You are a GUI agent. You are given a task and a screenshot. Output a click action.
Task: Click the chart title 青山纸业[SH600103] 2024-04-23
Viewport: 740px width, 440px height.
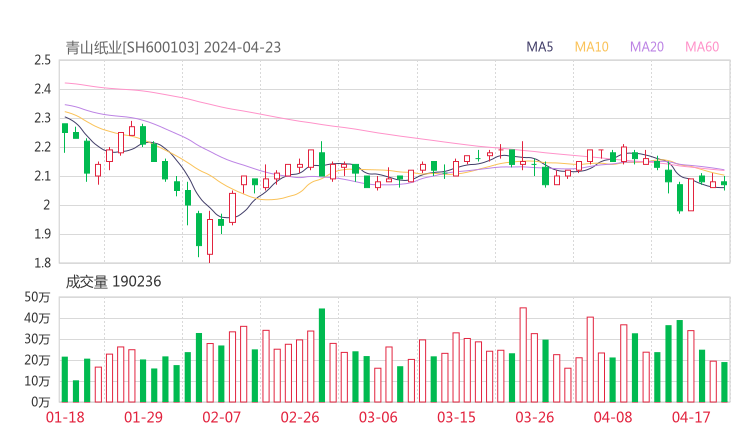coord(173,48)
